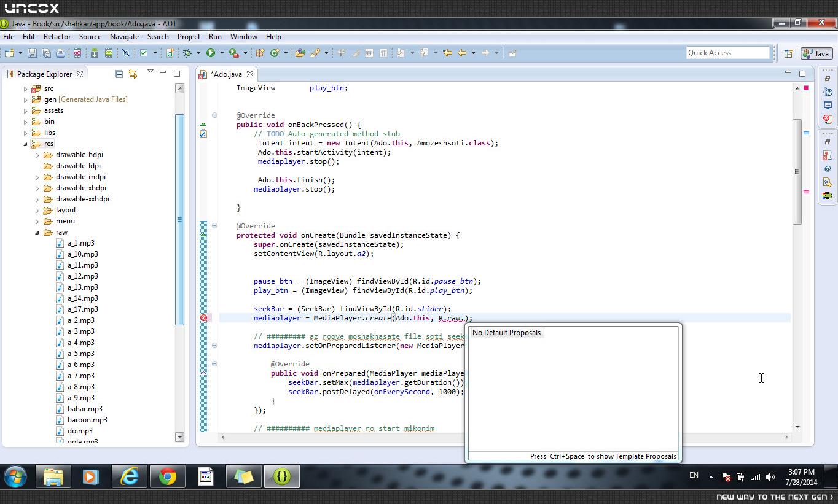The image size is (838, 504).
Task: Select the Ado.java editor tab
Action: [226, 74]
